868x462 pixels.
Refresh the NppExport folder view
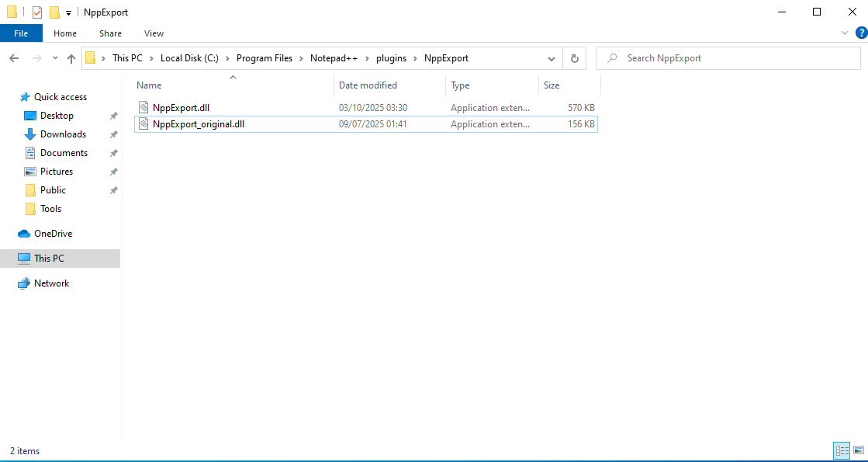tap(574, 57)
